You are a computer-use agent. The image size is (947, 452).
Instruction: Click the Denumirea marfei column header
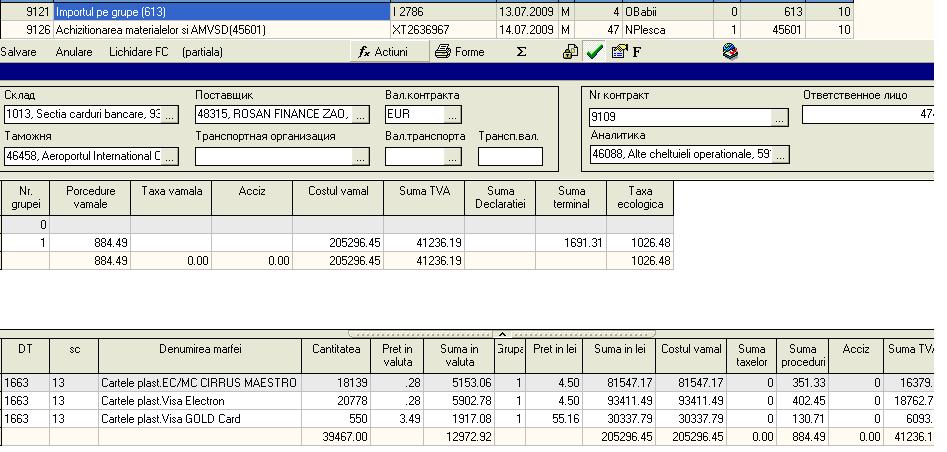(200, 355)
